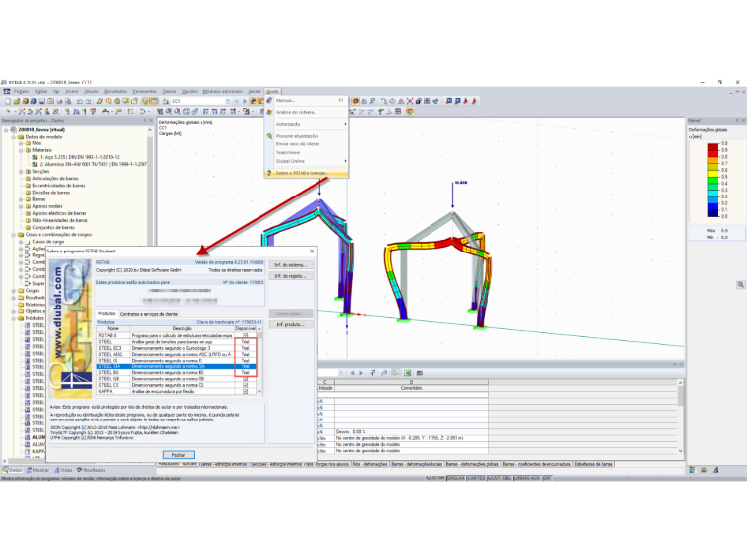747x560 pixels.
Task: Click the Dlubal logo icon in the menu bar
Action: pyautogui.click(x=7, y=92)
